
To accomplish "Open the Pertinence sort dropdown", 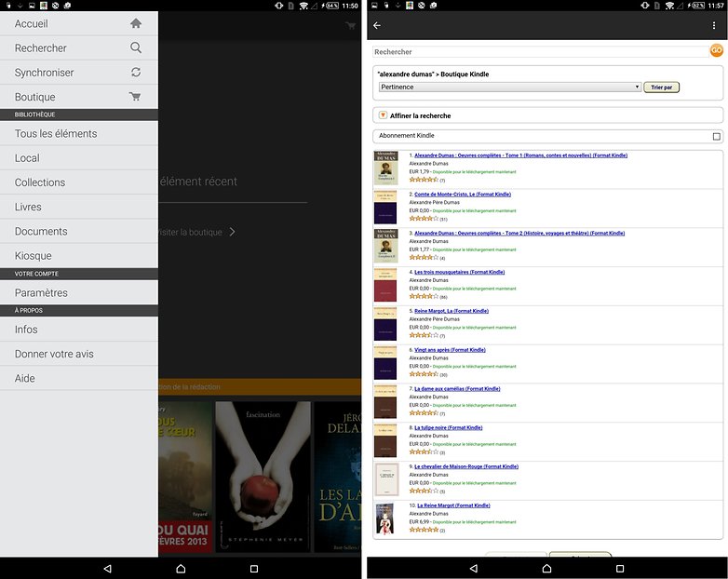I will click(510, 87).
